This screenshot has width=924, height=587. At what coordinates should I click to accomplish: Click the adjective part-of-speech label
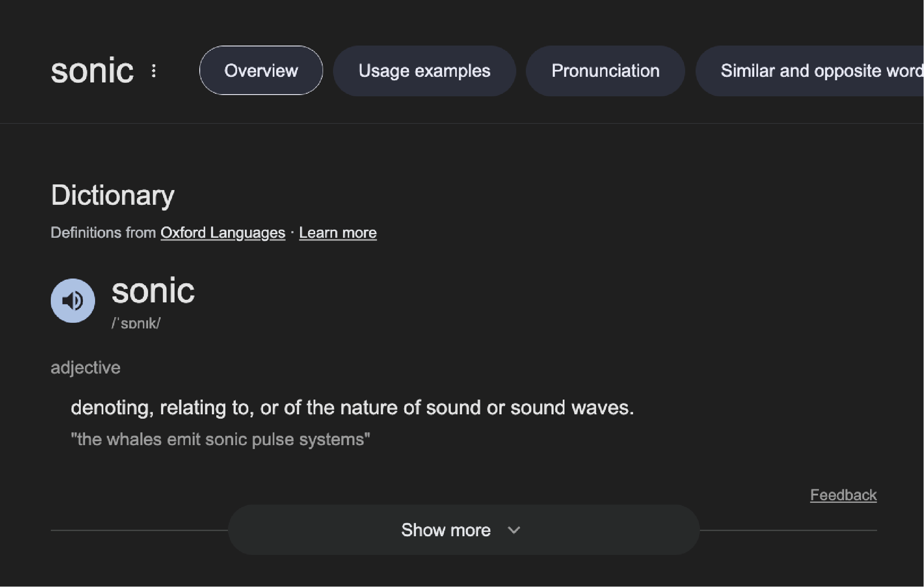[x=86, y=368]
